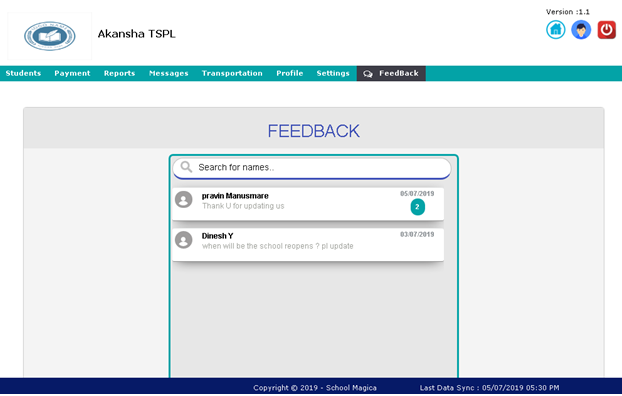Click the 03/07/2019 date on Dinesh's message

point(417,234)
